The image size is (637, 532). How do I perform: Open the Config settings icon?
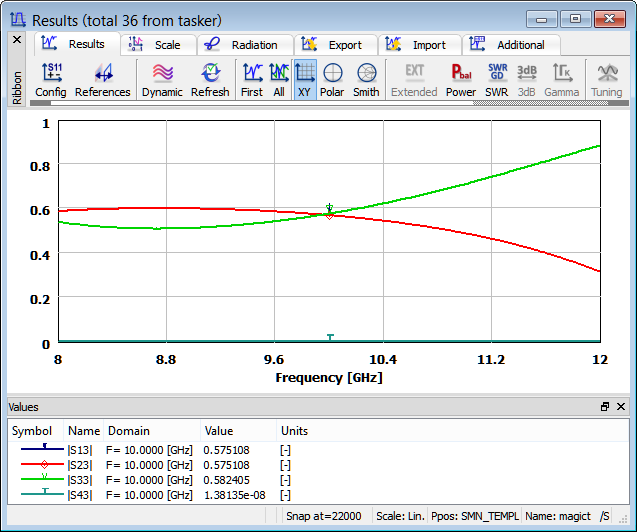[x=50, y=79]
